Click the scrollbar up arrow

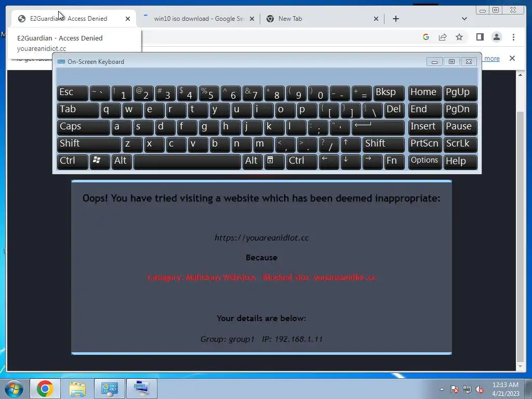tap(520, 75)
